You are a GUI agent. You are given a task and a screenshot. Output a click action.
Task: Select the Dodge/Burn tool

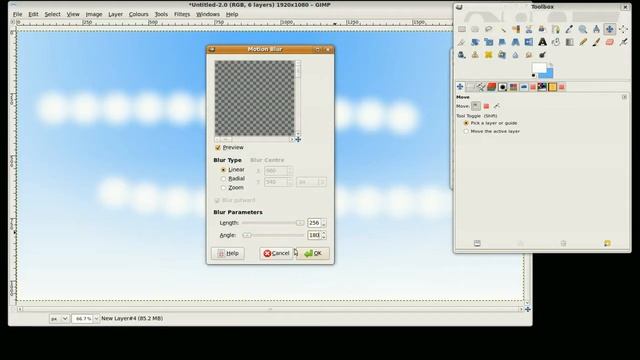click(x=542, y=55)
